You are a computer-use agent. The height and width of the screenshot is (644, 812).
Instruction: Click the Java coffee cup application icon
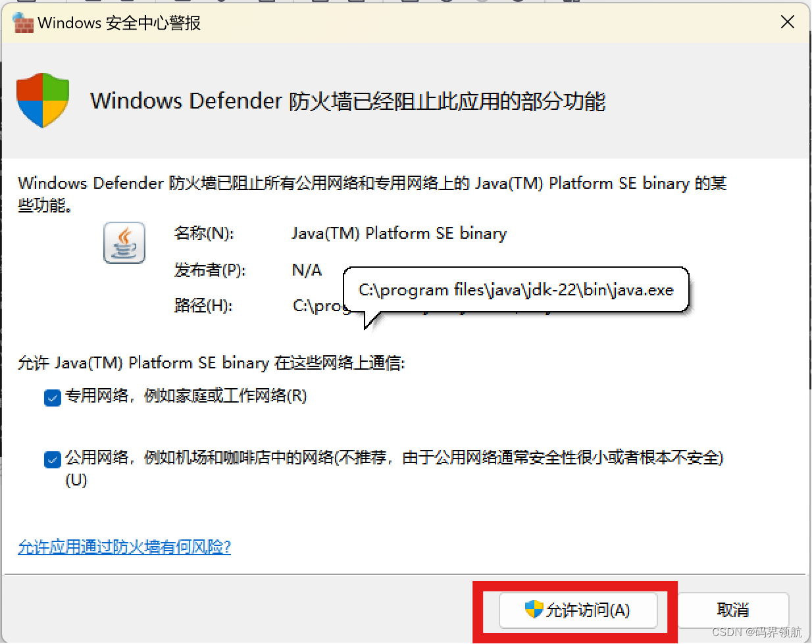(x=124, y=243)
